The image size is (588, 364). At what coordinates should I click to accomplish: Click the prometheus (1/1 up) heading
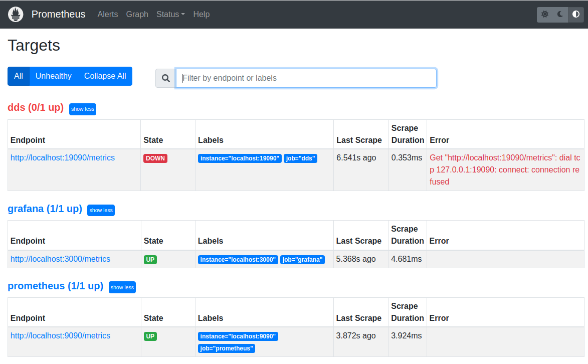click(56, 286)
